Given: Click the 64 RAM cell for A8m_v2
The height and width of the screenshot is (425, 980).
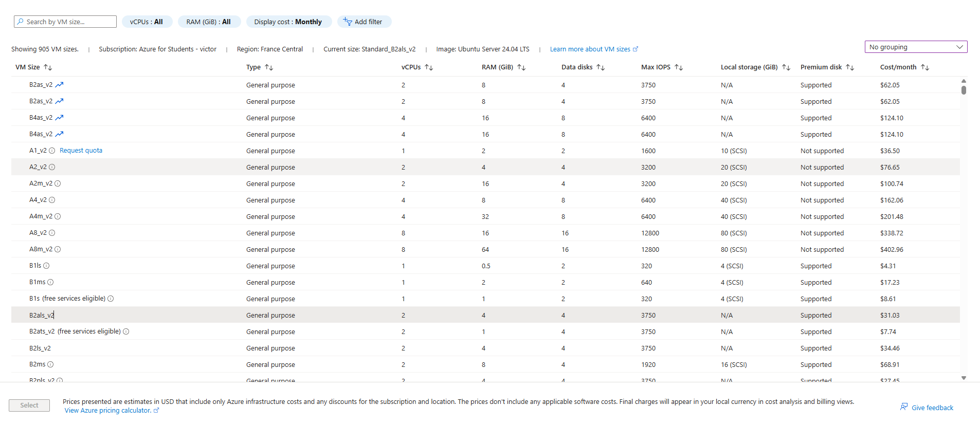Looking at the screenshot, I should coord(485,249).
